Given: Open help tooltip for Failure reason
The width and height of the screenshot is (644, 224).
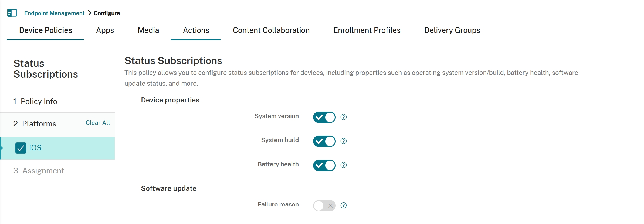Looking at the screenshot, I should coord(344,205).
